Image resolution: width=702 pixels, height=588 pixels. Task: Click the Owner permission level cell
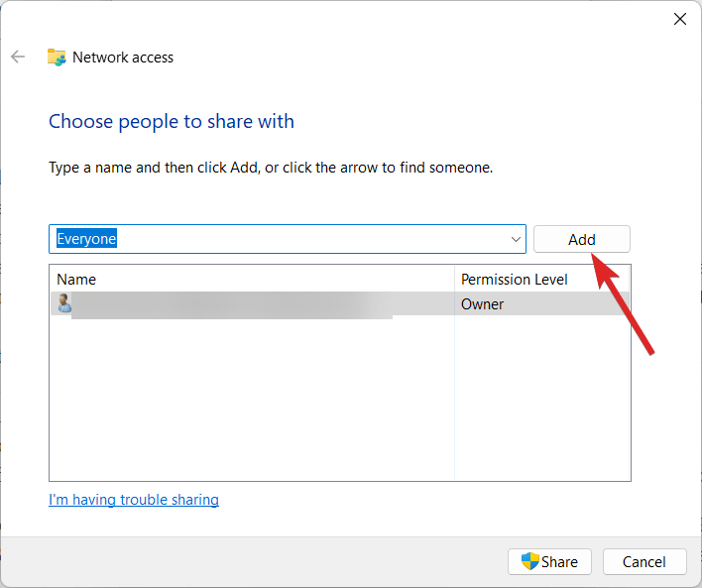[483, 304]
